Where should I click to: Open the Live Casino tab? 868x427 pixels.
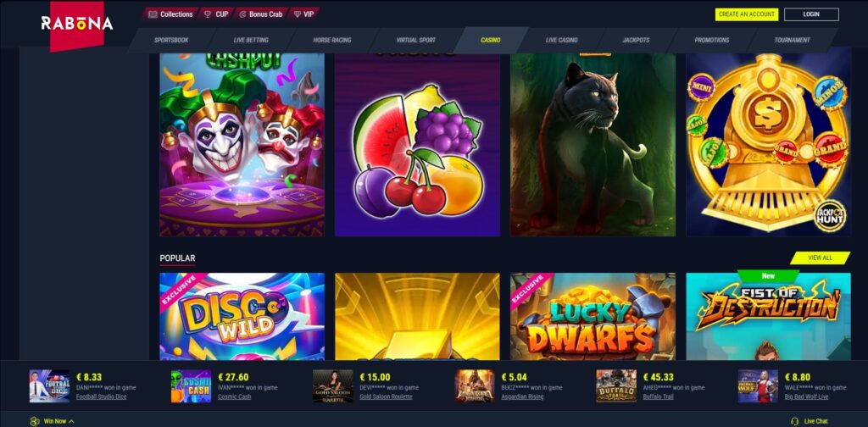(x=561, y=41)
